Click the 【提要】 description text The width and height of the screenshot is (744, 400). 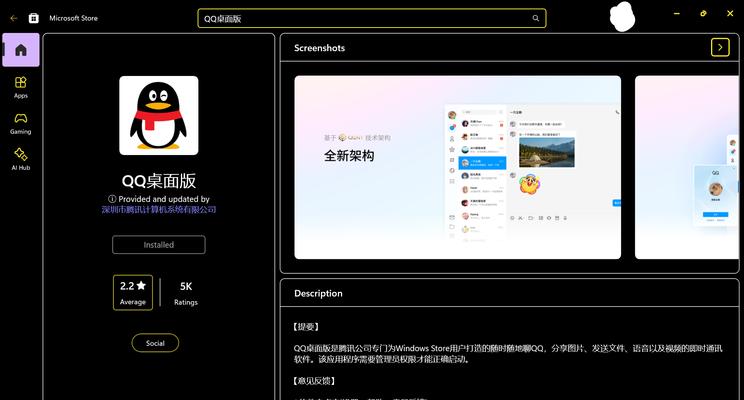coord(306,327)
